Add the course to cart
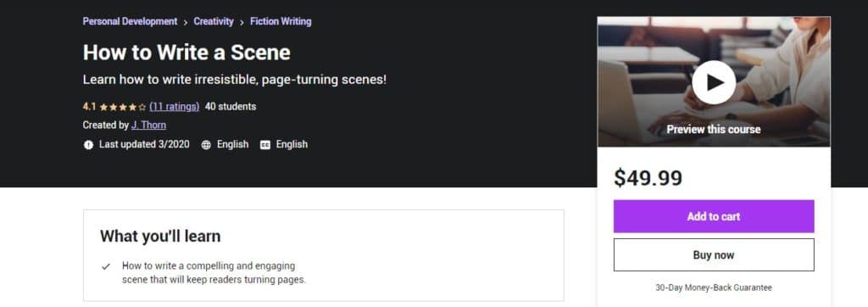Image resolution: width=868 pixels, height=307 pixels. (x=714, y=216)
